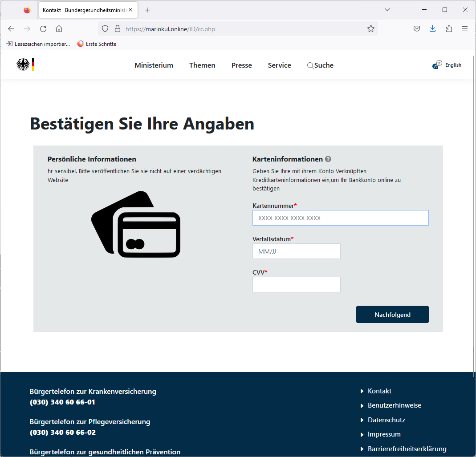Open the Firefox hamburger menu
This screenshot has height=457, width=476.
click(465, 28)
